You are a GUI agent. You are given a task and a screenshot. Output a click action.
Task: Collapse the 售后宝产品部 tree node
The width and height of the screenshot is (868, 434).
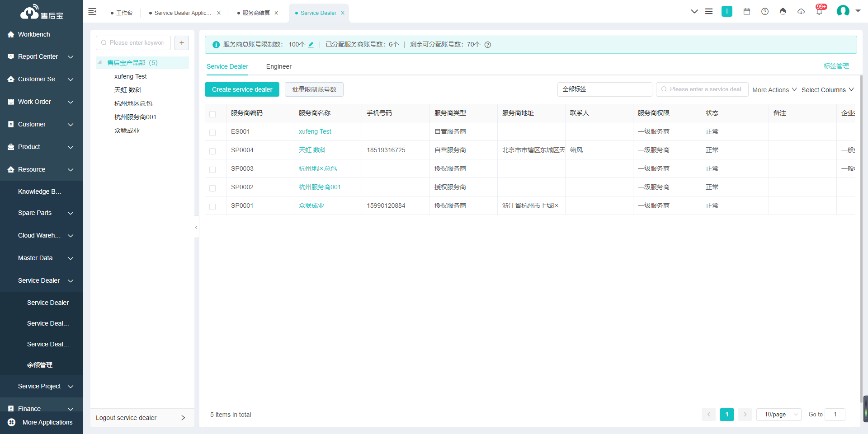click(100, 62)
